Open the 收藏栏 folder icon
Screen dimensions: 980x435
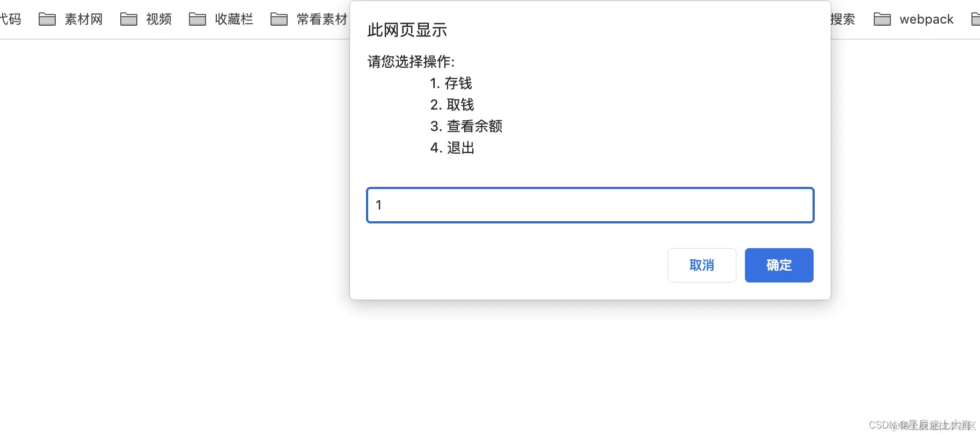coord(198,18)
